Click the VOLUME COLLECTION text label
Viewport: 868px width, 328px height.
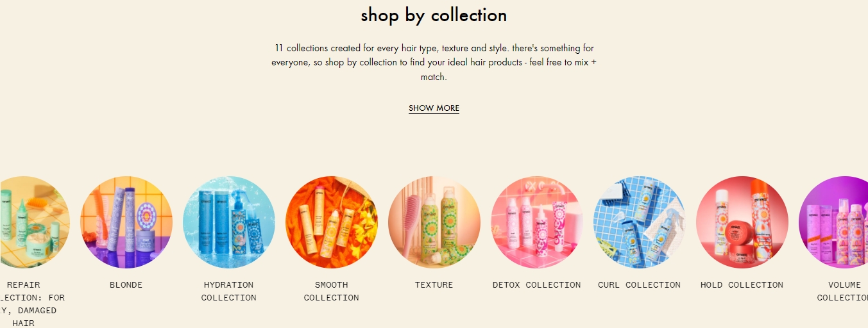843,291
